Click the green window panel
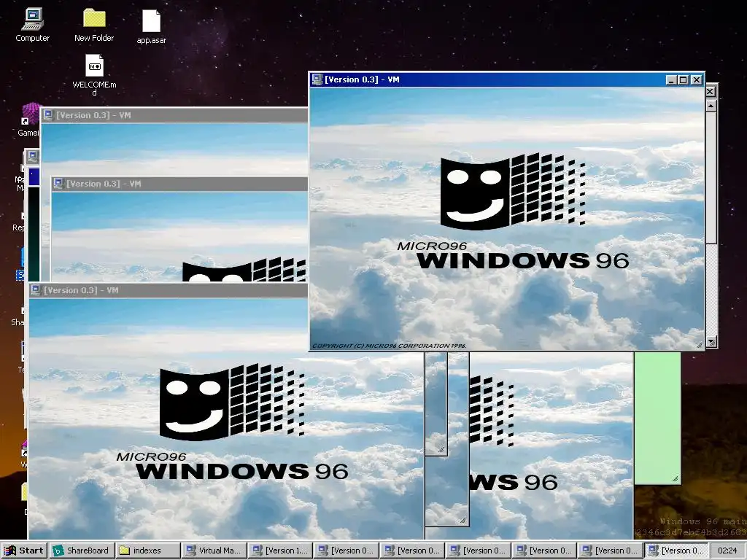This screenshot has height=560, width=747. tap(657, 418)
